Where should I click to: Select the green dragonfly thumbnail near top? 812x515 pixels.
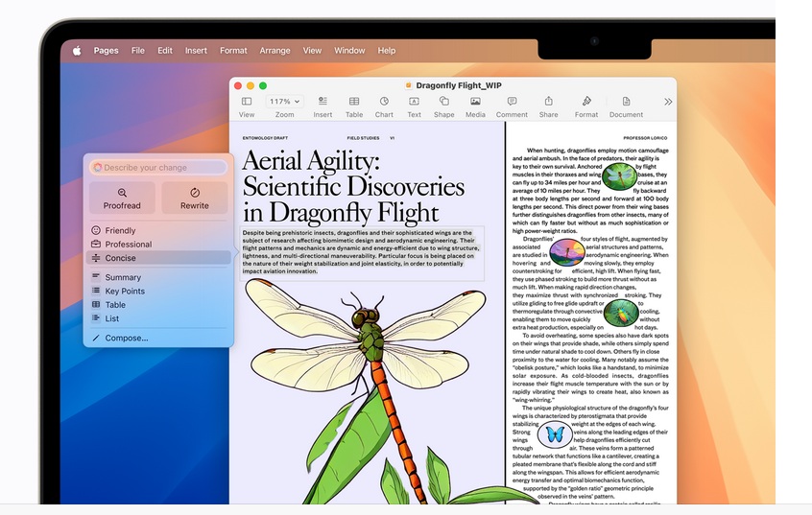[x=619, y=176]
